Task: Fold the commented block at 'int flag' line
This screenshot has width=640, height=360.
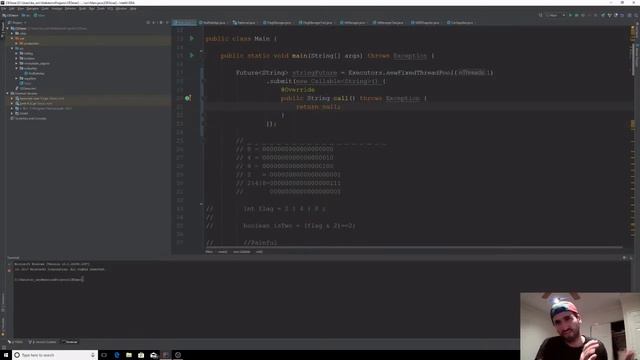Action: [x=202, y=204]
